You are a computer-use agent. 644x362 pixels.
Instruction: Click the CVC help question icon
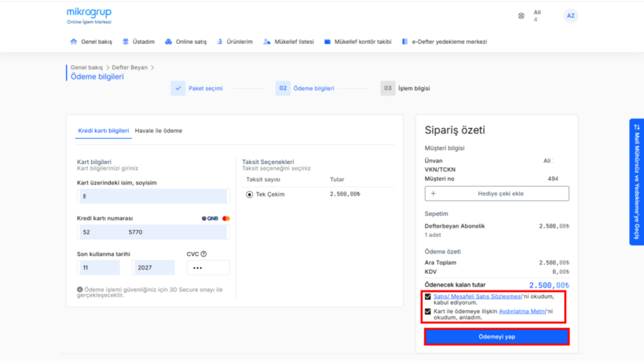click(204, 254)
